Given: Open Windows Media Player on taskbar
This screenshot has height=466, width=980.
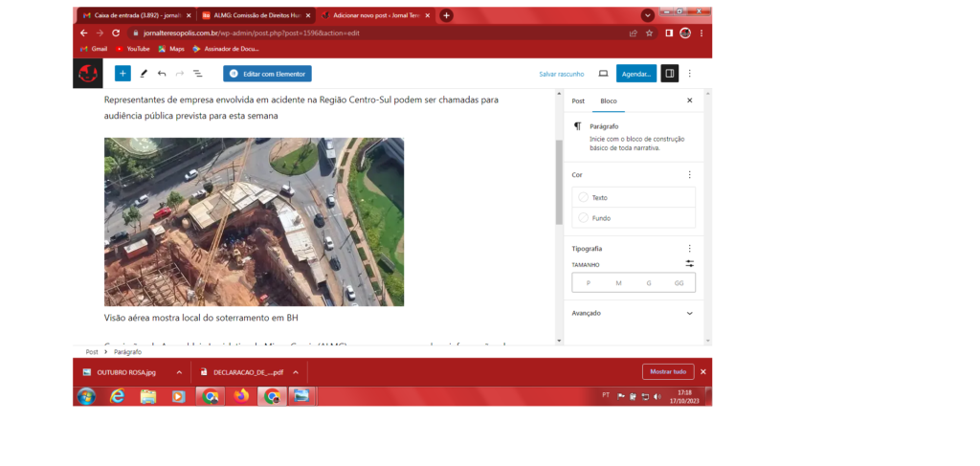Looking at the screenshot, I should coord(179,396).
